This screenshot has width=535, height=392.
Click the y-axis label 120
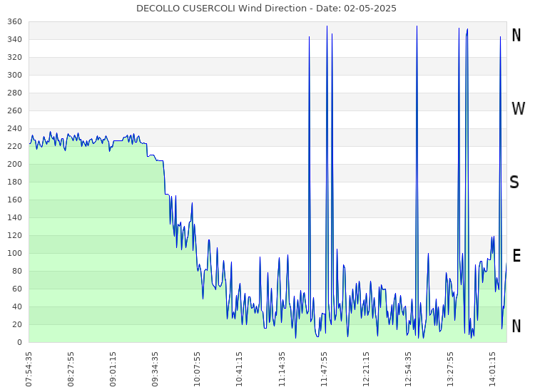[x=15, y=235]
